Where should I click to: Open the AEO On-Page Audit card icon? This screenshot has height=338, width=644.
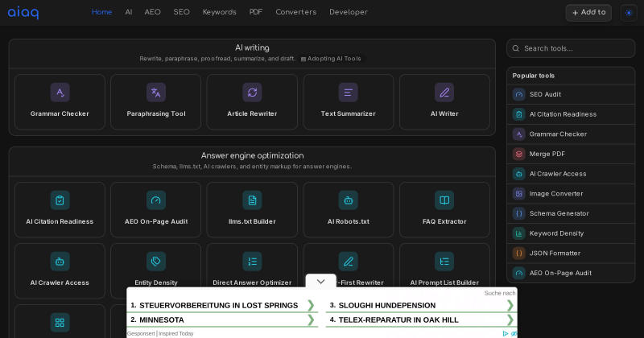click(156, 200)
